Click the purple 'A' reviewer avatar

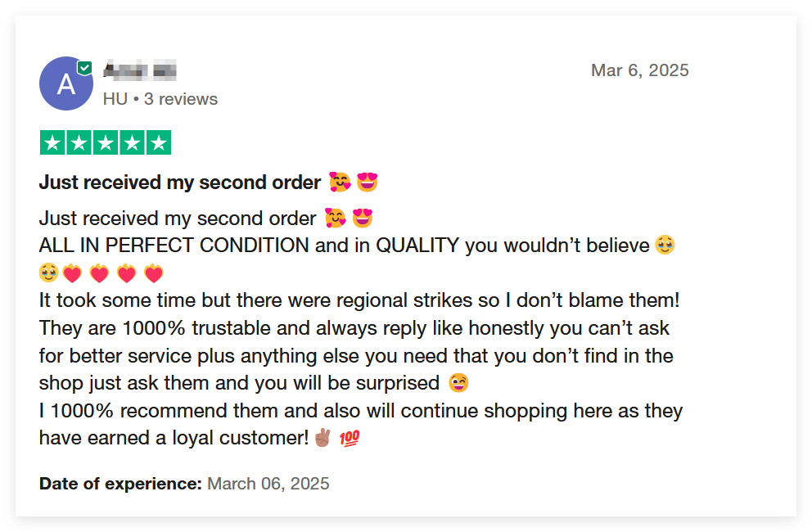click(x=66, y=83)
